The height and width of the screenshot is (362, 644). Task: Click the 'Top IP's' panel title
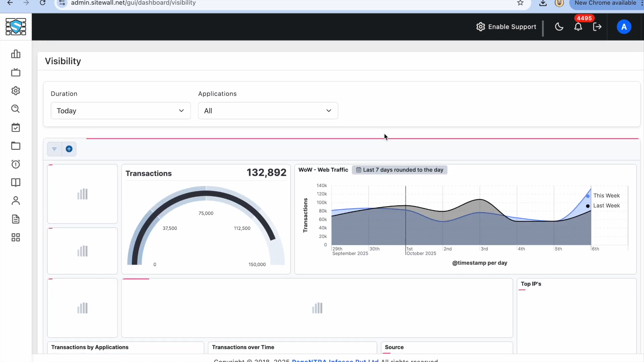tap(531, 284)
